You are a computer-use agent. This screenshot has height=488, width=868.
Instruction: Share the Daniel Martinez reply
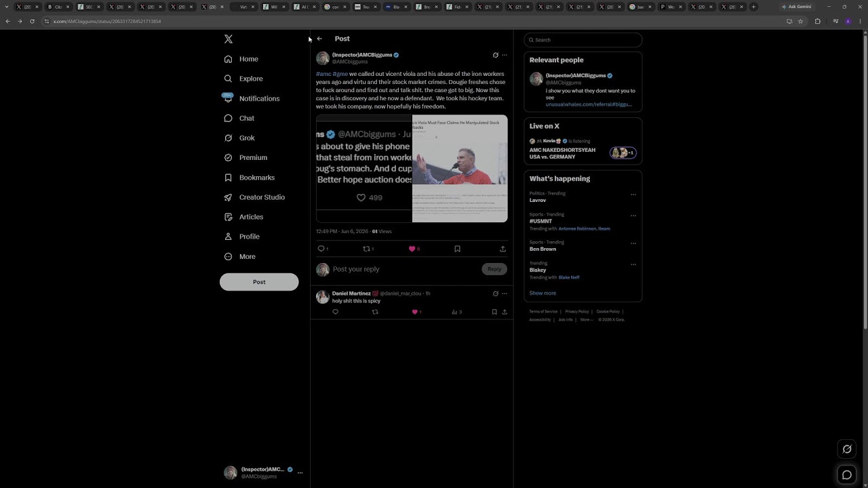(504, 312)
